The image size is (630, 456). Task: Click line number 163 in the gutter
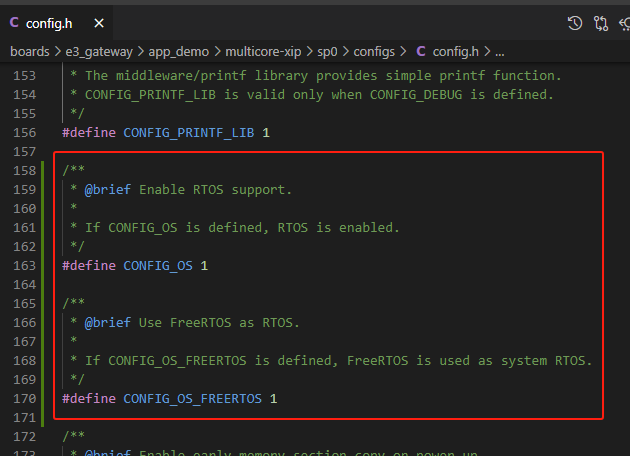23,265
